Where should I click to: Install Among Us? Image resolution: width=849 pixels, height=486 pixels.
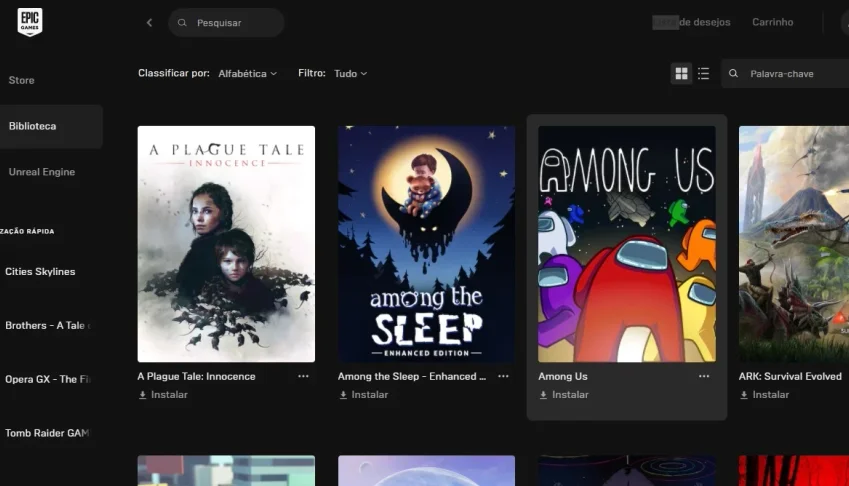564,395
